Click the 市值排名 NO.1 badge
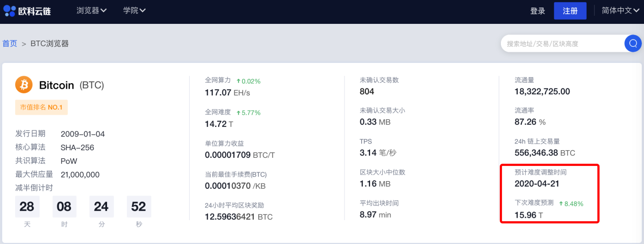Image resolution: width=644 pixels, height=244 pixels. 41,108
